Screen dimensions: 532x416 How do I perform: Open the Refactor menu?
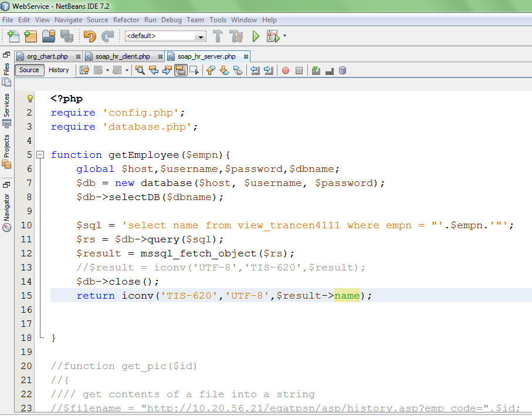[x=126, y=20]
